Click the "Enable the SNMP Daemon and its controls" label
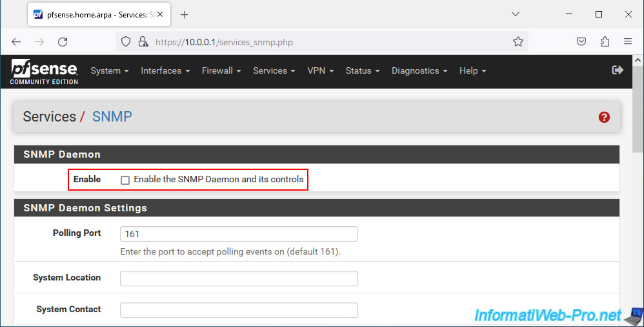Screen dimensions: 644x327 (x=219, y=180)
